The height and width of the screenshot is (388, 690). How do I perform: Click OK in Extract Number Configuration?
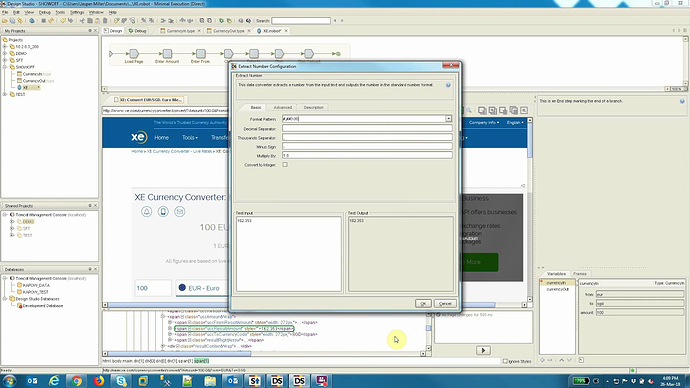(x=423, y=304)
